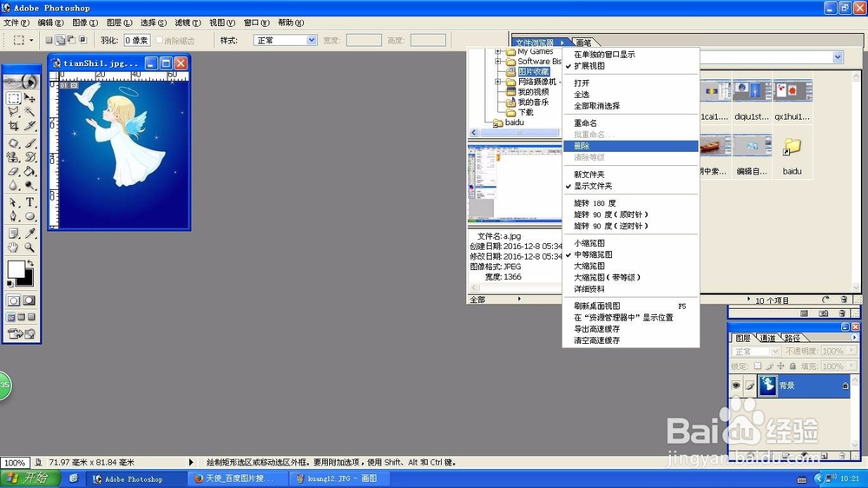
Task: Choose 重命名 from the context menu
Action: [631, 123]
